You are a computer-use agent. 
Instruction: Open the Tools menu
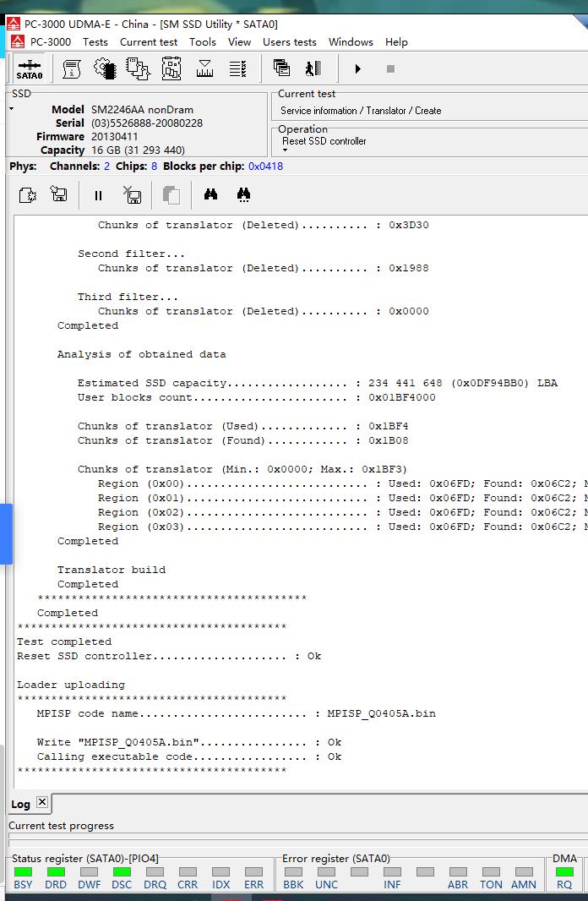pos(203,42)
